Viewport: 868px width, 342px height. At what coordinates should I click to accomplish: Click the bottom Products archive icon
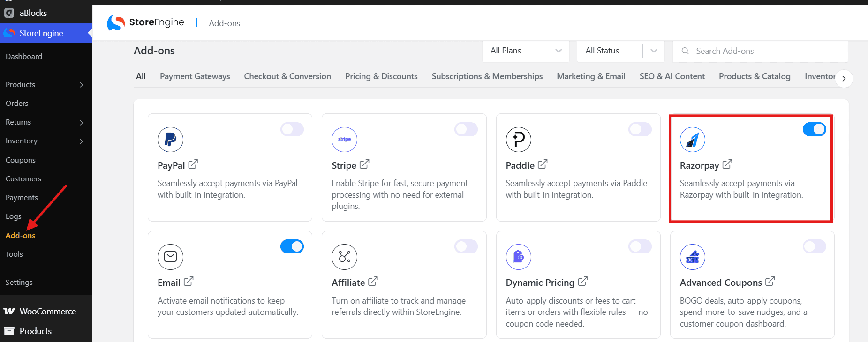point(9,331)
